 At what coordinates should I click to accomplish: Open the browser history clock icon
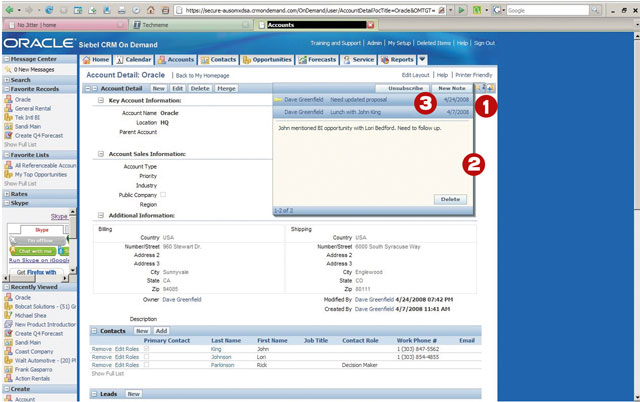point(136,10)
